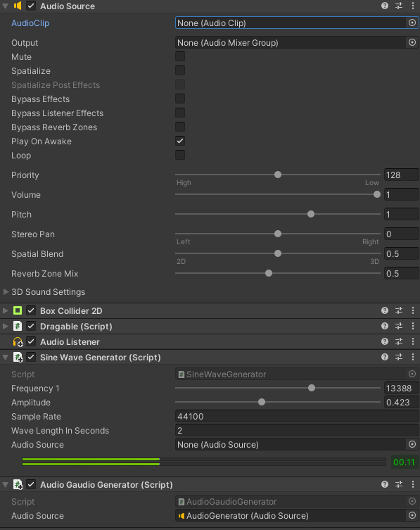Image resolution: width=420 pixels, height=530 pixels.
Task: Enable the Spatialize checkbox
Action: (180, 70)
